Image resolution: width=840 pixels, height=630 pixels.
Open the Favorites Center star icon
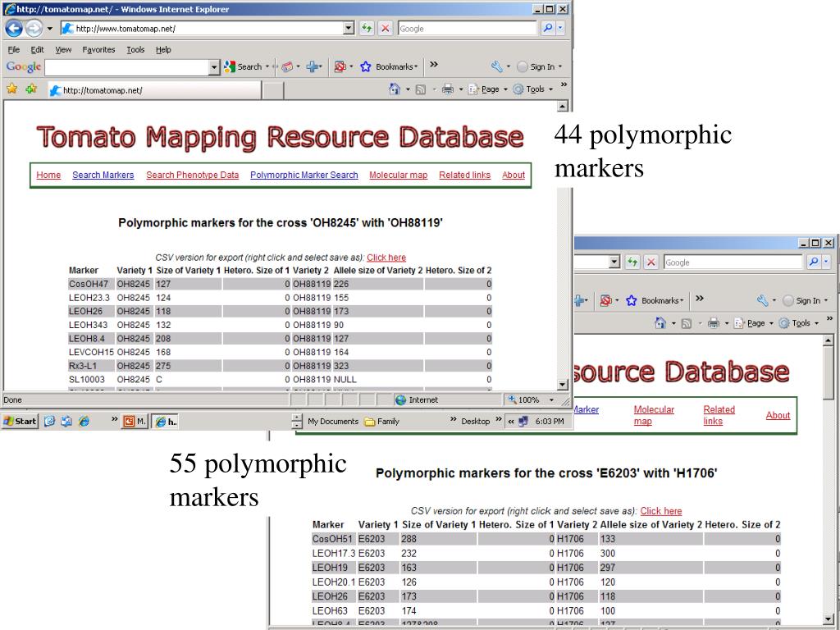(11, 89)
